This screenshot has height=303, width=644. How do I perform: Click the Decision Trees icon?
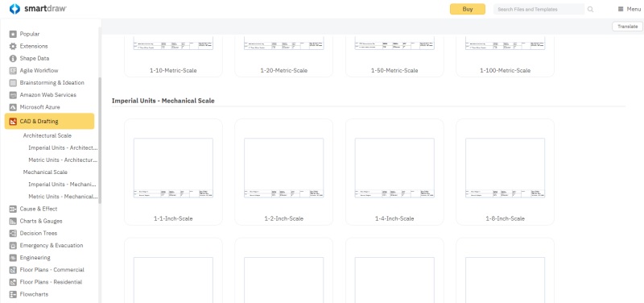13,233
